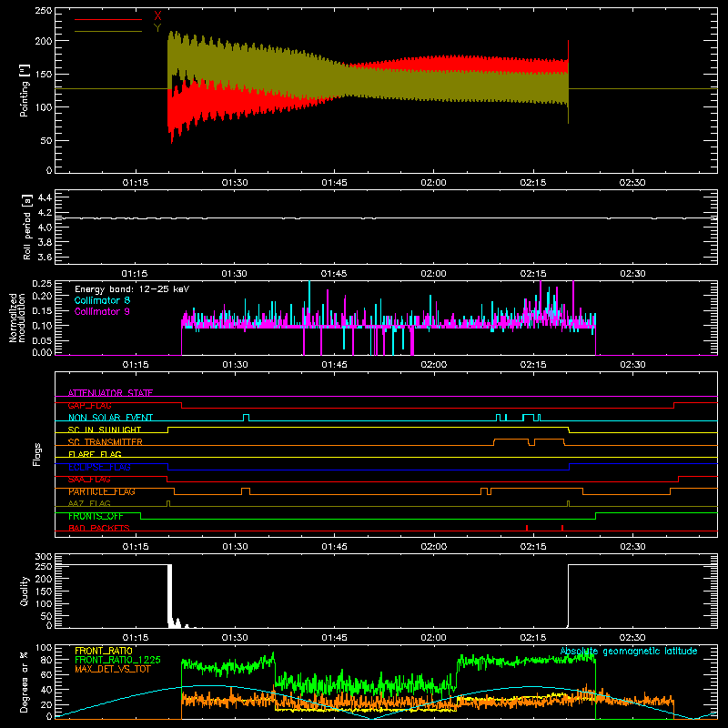Click the FLARE_FLAG label

(95, 454)
